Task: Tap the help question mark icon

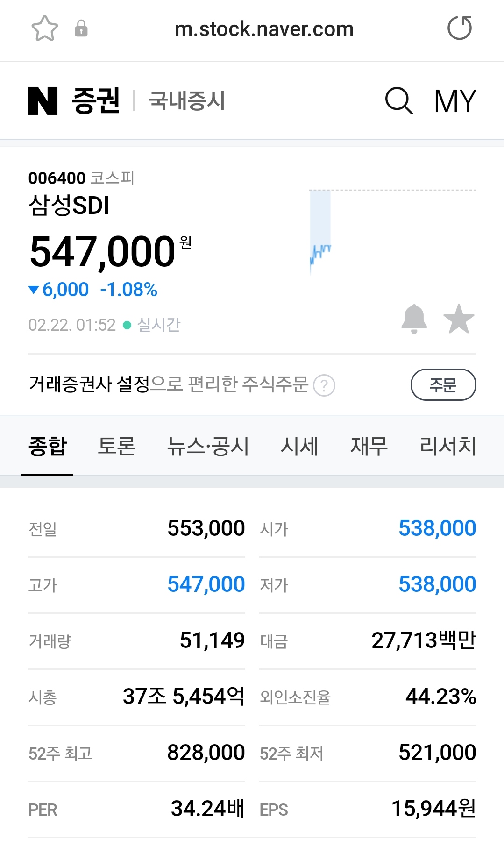Action: (324, 386)
